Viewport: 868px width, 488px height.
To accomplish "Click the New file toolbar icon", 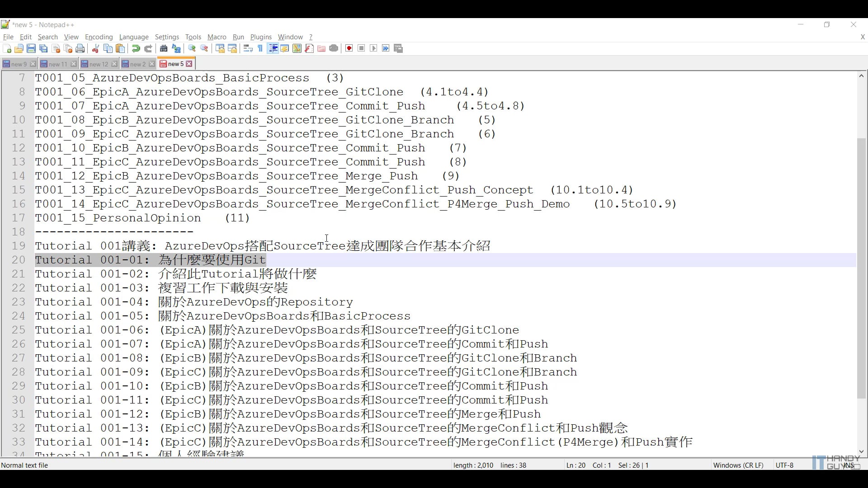I will point(7,49).
